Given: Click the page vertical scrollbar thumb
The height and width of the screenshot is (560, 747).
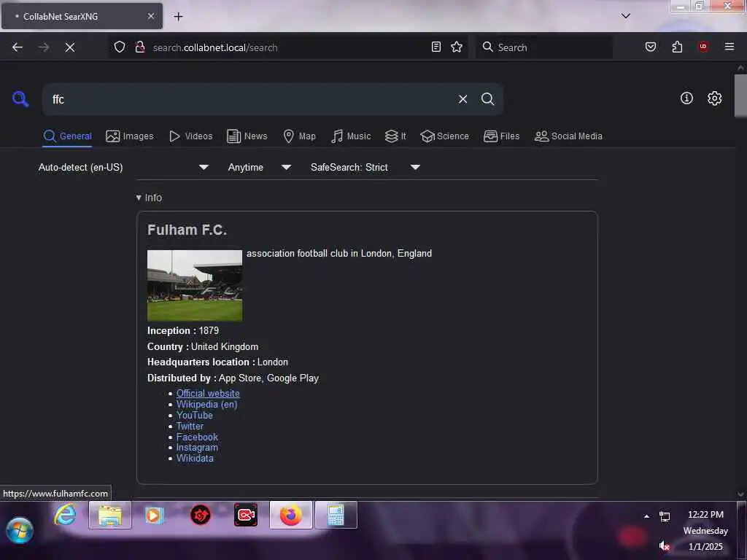Looking at the screenshot, I should 740,96.
